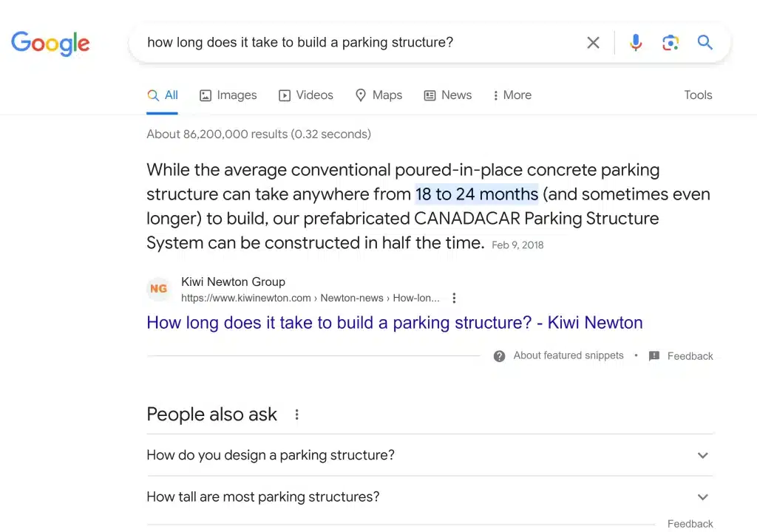The height and width of the screenshot is (532, 757).
Task: Open About featured snippets link
Action: [568, 356]
